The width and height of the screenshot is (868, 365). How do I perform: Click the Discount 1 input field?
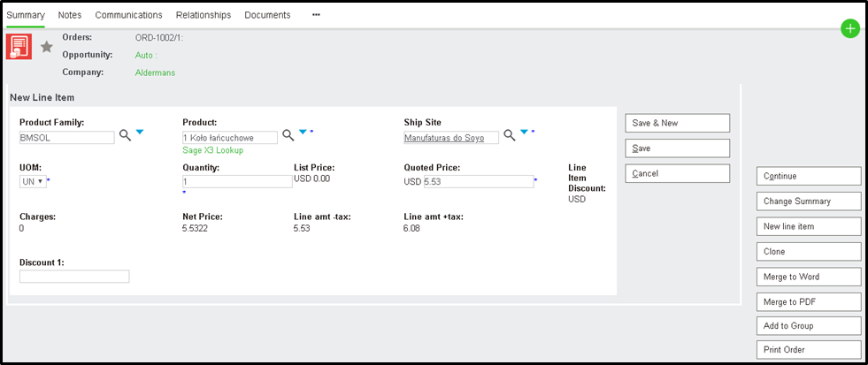click(74, 277)
